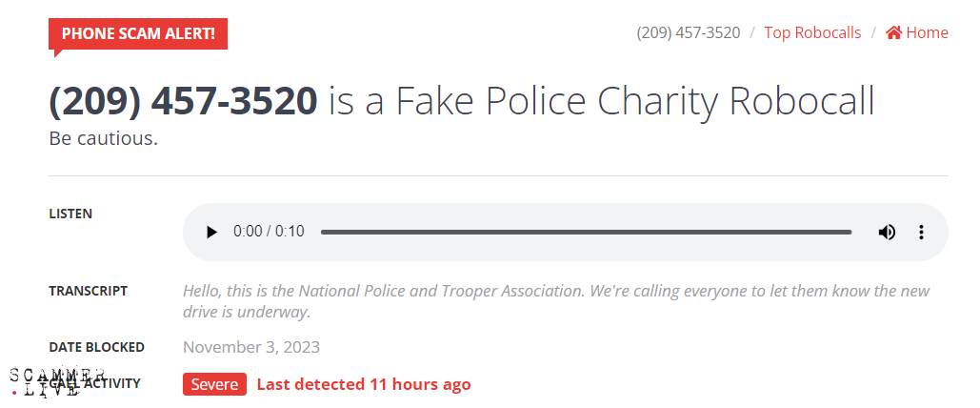Click the 0:00 / 0:10 time display

(x=269, y=232)
